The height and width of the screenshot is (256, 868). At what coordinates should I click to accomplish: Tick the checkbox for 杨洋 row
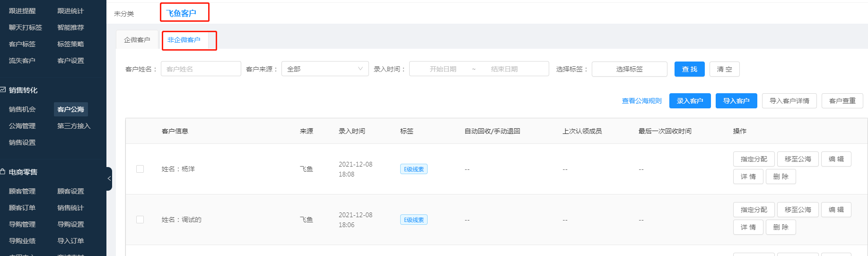coord(140,169)
